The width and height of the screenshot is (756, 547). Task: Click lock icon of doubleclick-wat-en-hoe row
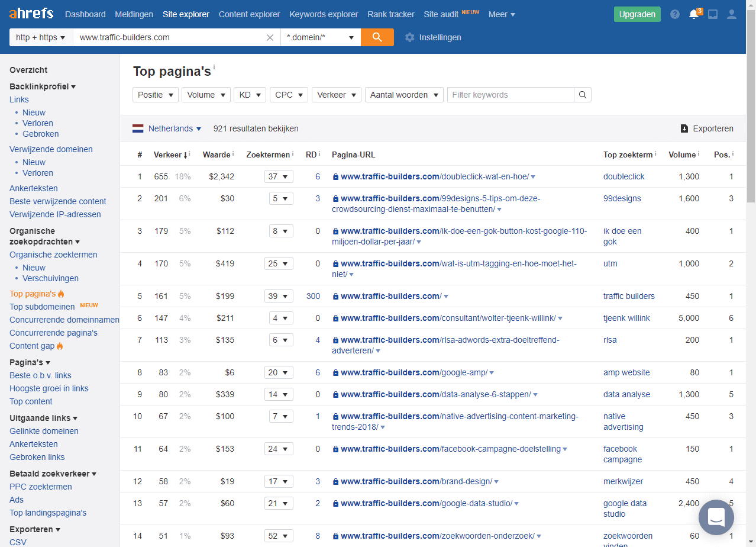(x=335, y=176)
